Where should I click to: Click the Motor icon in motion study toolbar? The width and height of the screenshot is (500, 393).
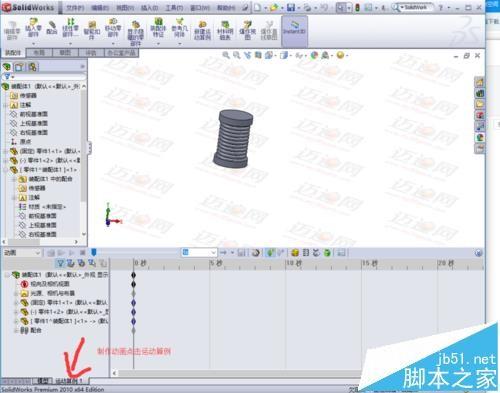(x=295, y=253)
